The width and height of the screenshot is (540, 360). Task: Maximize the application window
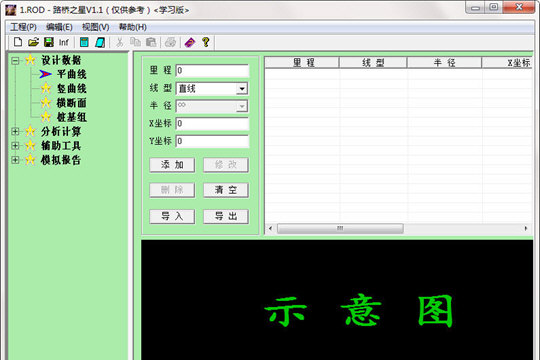[494, 7]
